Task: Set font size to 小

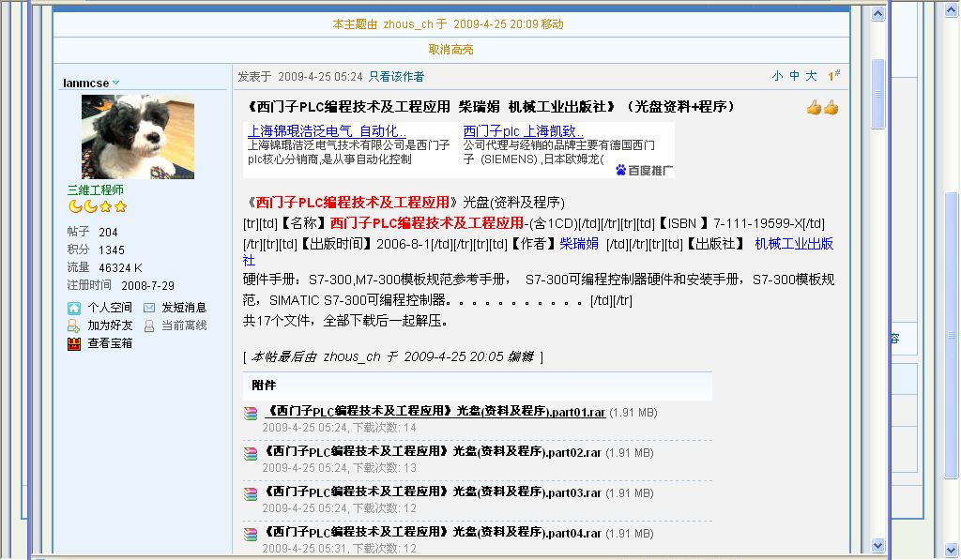Action: pos(778,76)
